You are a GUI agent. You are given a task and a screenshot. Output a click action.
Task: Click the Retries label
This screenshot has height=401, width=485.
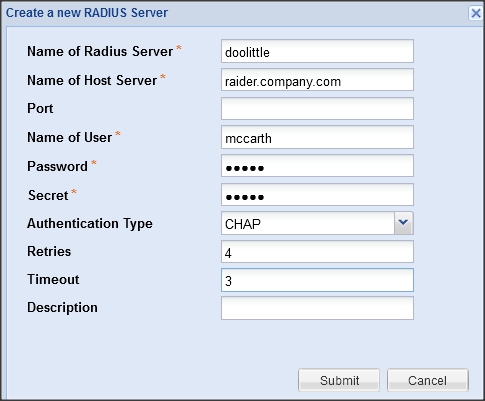pyautogui.click(x=49, y=251)
